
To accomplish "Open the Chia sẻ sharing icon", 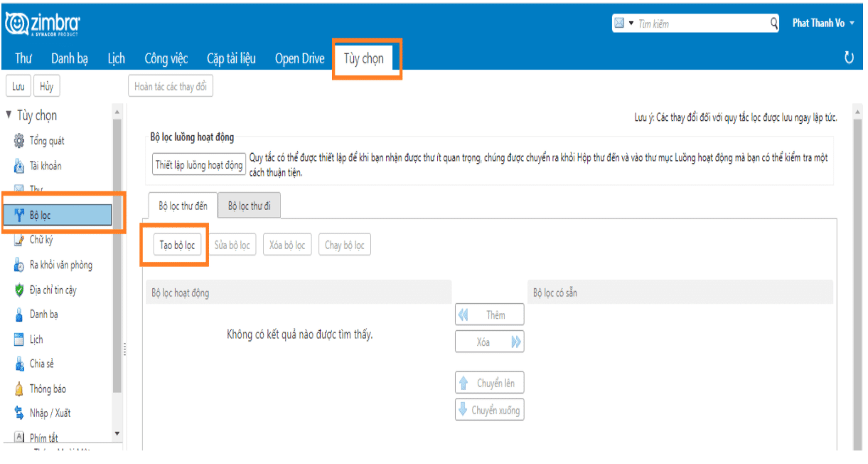I will pyautogui.click(x=19, y=364).
